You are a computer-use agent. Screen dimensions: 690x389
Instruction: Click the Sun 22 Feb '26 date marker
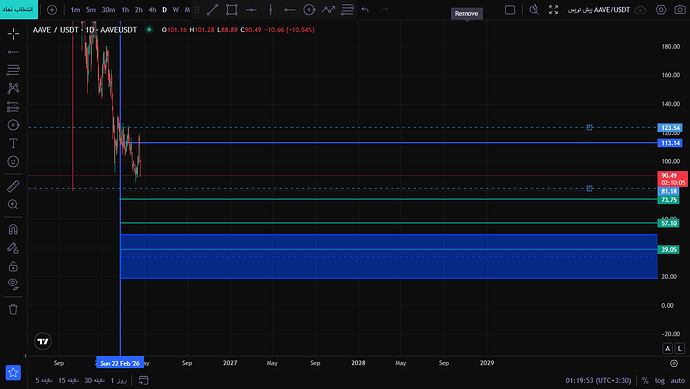coord(120,363)
